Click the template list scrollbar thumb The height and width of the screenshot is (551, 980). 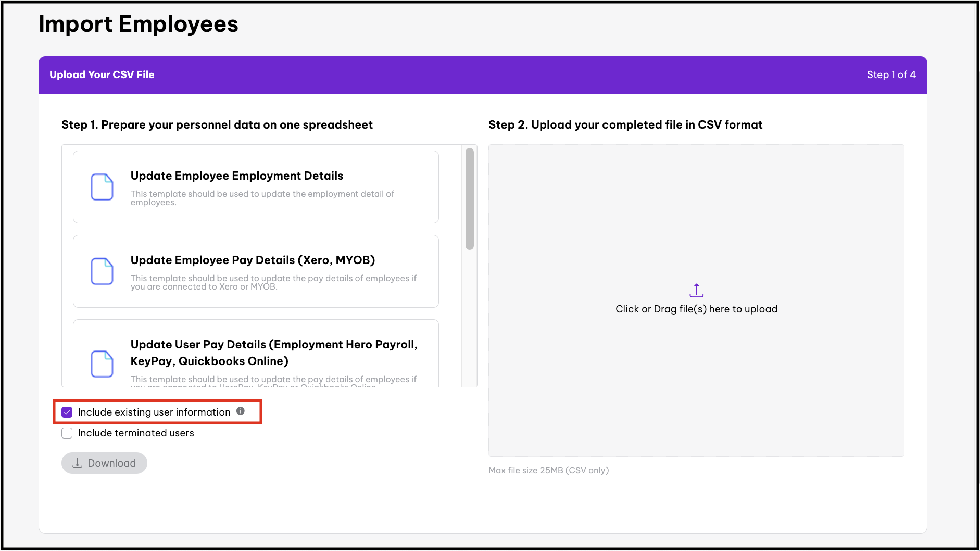point(469,199)
